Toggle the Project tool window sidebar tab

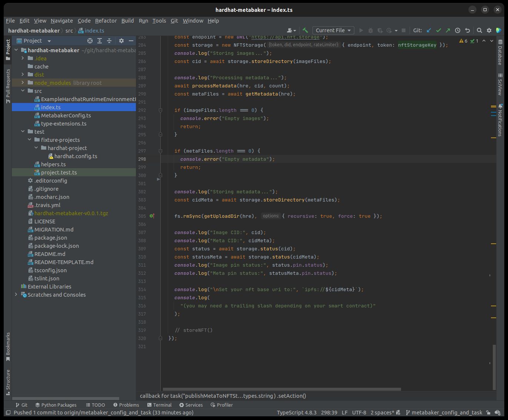pos(8,50)
